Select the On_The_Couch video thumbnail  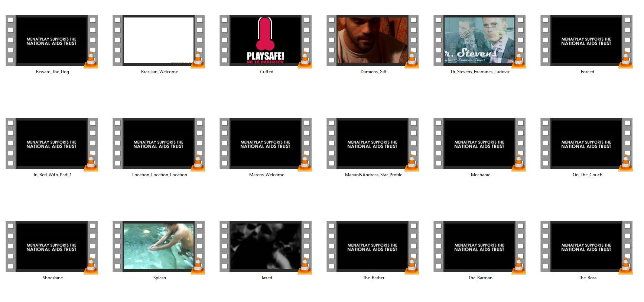586,143
